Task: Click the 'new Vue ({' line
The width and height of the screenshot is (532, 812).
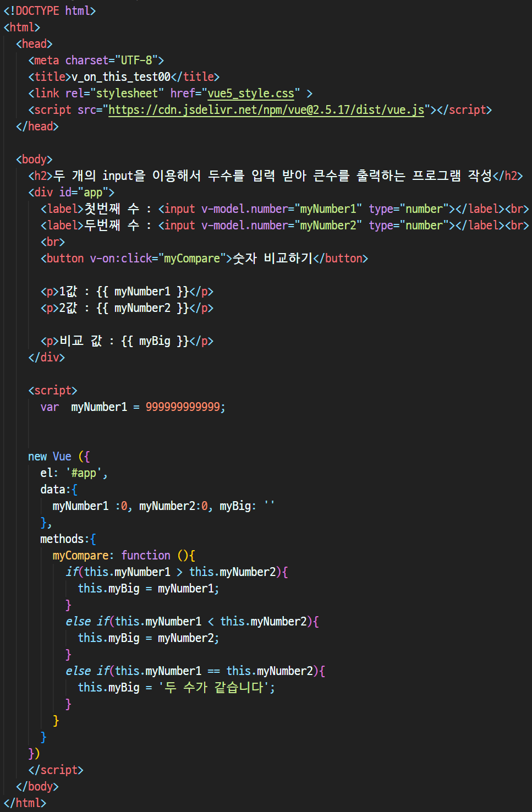Action: click(x=59, y=457)
